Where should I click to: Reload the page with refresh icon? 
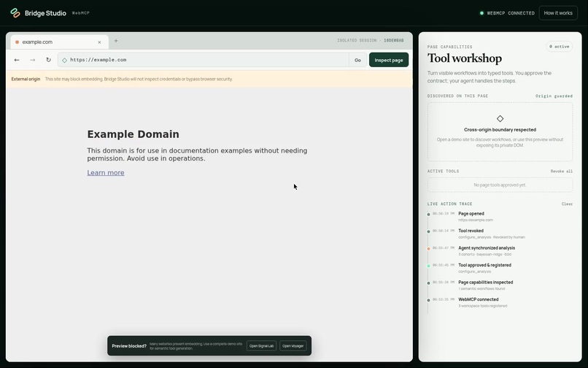[48, 60]
